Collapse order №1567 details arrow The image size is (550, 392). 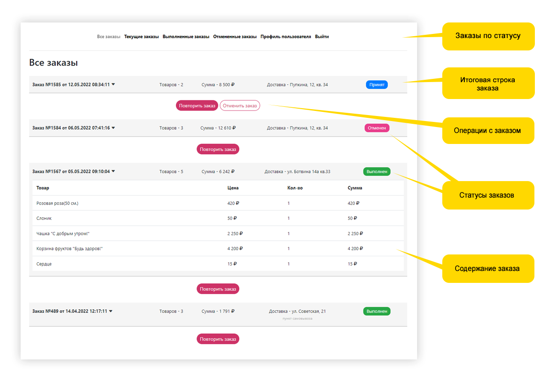pos(113,172)
